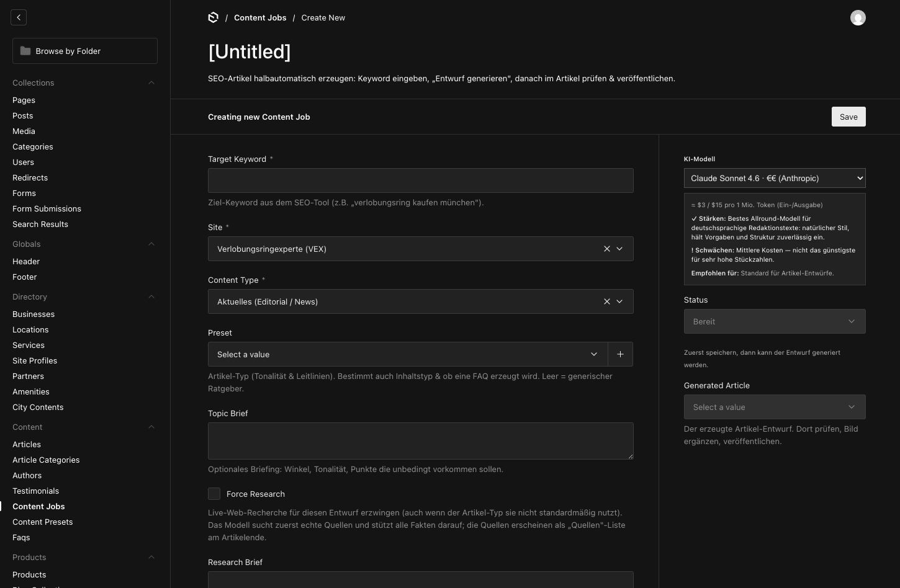Open Partners in sidebar
This screenshot has width=900, height=588.
(x=28, y=376)
